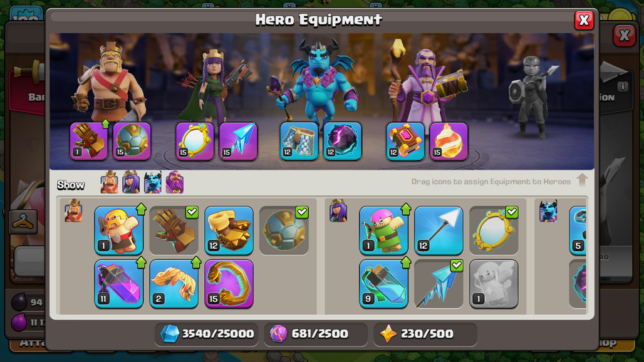Screen dimensions: 644x362
Task: Click equipped Frozen Arrow slot under Archer Queen
Action: tap(238, 141)
